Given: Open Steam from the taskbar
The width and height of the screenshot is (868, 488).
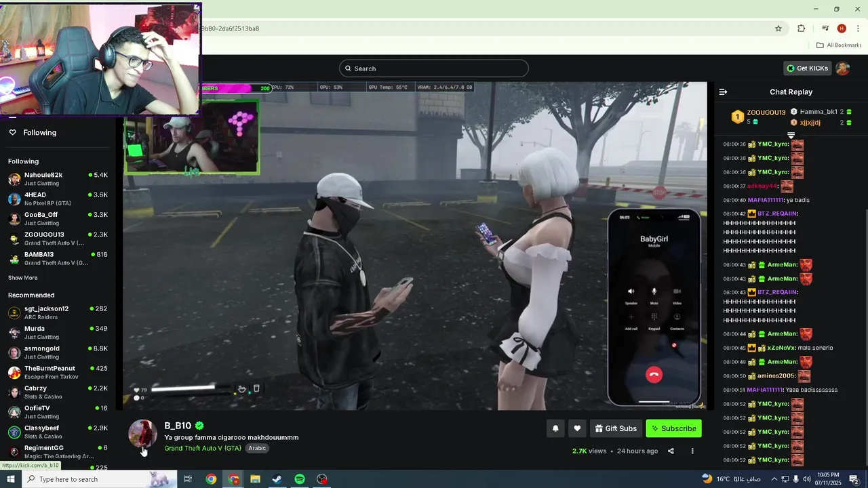Looking at the screenshot, I should 277,479.
